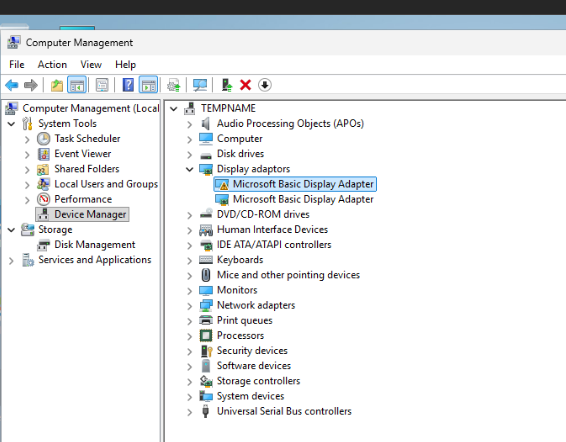Toggle Show/Hide Console Tree toolbar icon
The width and height of the screenshot is (566, 442).
(77, 85)
